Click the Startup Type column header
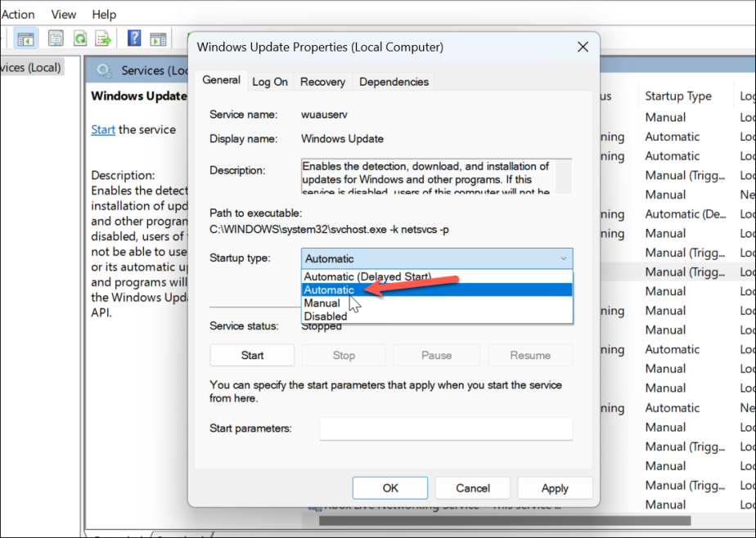756x538 pixels. point(678,96)
